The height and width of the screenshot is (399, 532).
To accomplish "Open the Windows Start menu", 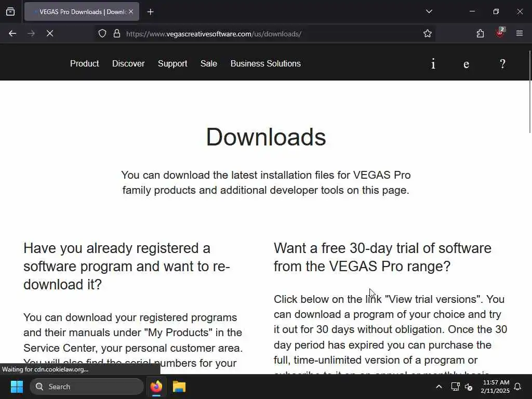I will (x=17, y=387).
